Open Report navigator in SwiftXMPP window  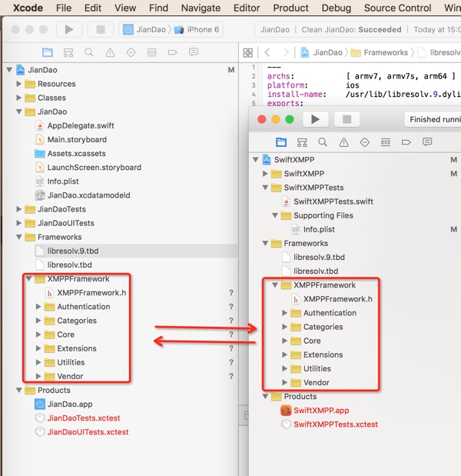(x=427, y=141)
